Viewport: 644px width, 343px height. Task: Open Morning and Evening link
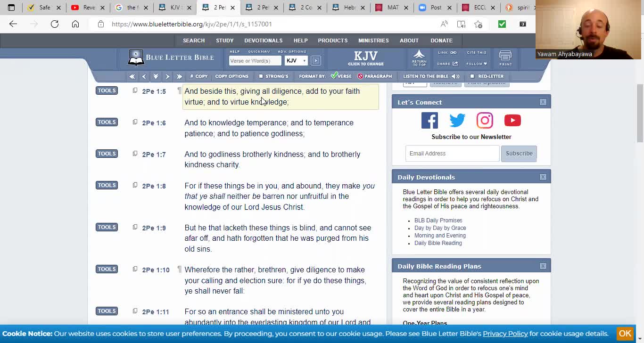[440, 236]
